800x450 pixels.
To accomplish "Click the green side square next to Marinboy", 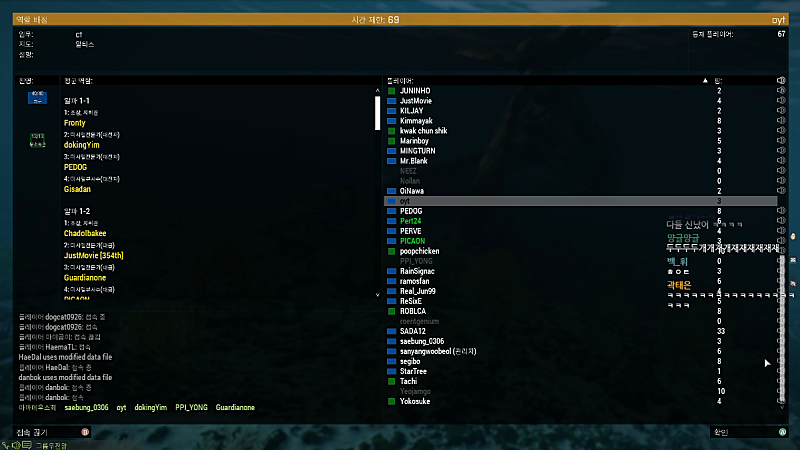I will [x=391, y=141].
